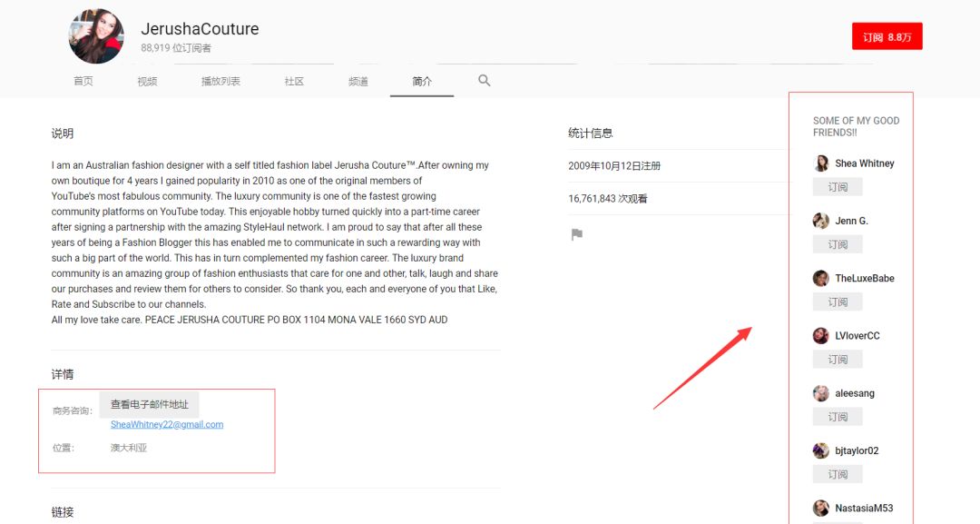
Task: Click bjtaylor02's avatar icon
Action: (821, 450)
